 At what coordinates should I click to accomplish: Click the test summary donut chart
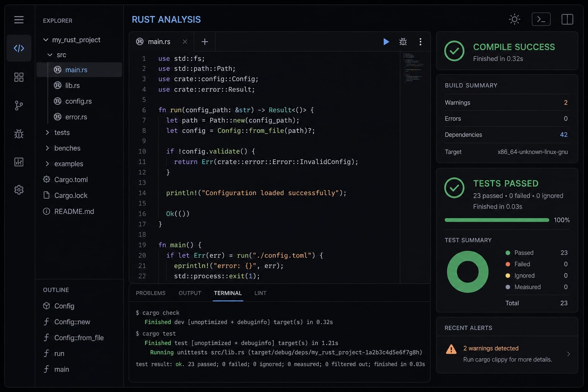(x=468, y=272)
